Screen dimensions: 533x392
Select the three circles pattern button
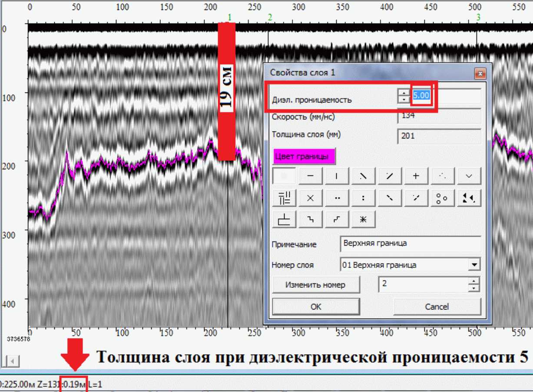pyautogui.click(x=442, y=198)
